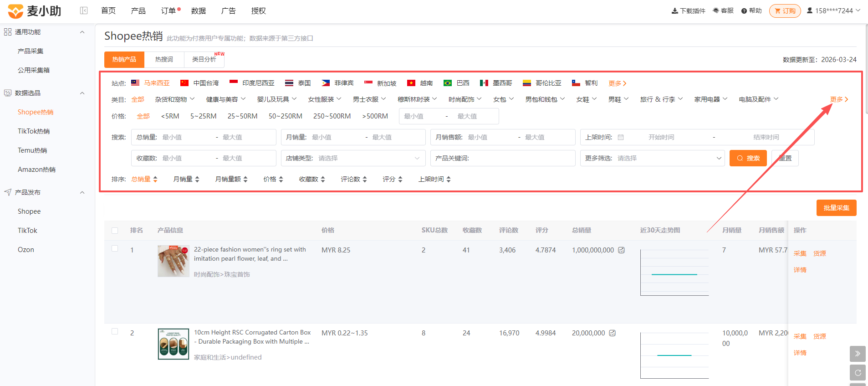Click the 上架时间 start date field
This screenshot has width=868, height=386.
point(661,137)
